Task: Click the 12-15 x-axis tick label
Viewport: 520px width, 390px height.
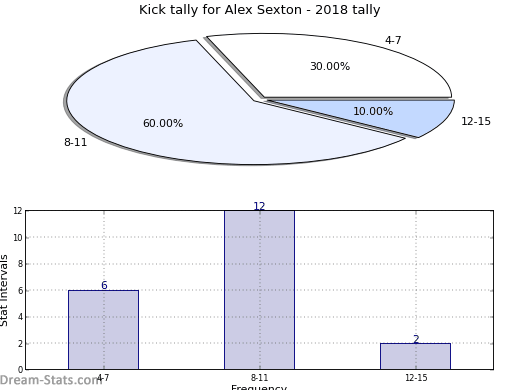Action: (x=416, y=378)
